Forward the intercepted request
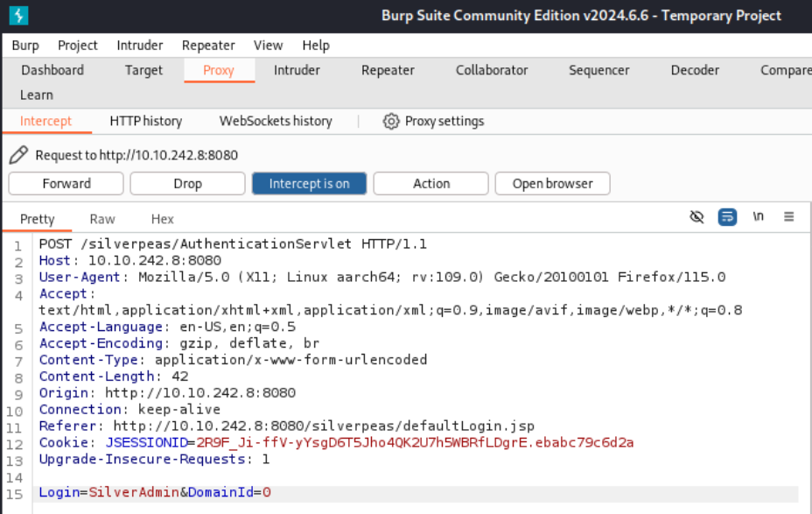Image resolution: width=812 pixels, height=514 pixels. pos(66,183)
